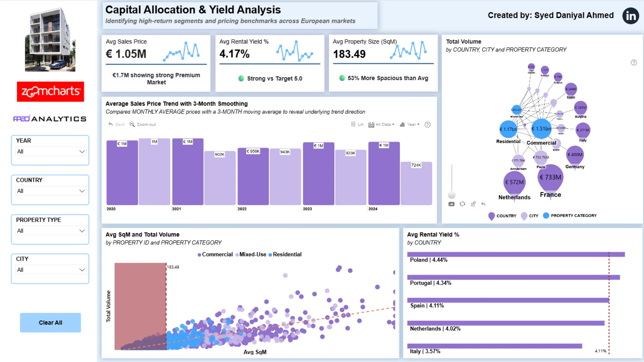Click the Zoom-out magnifier icon
644x362 pixels.
point(132,124)
